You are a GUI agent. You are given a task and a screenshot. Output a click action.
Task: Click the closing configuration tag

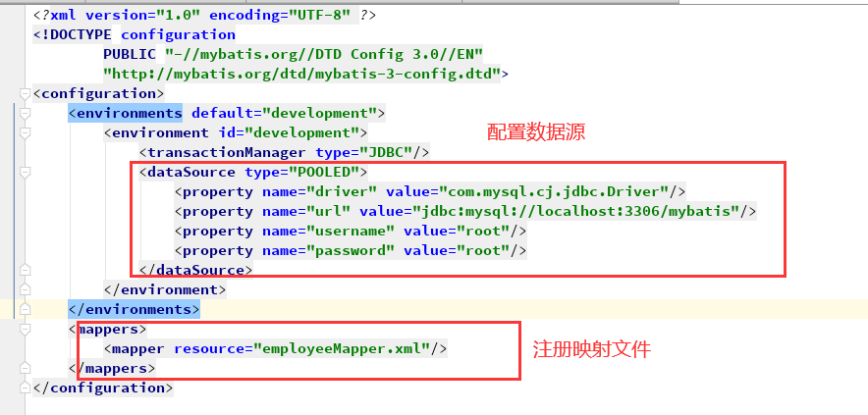pyautogui.click(x=103, y=388)
